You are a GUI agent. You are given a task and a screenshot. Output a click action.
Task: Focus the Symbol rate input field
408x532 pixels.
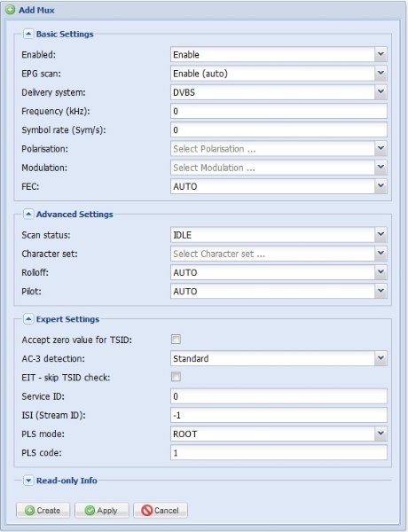[x=279, y=130]
